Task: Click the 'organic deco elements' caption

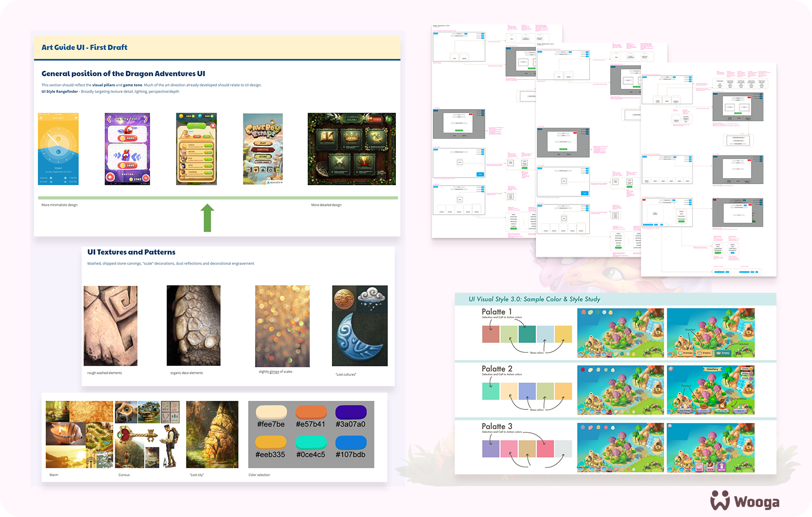Action: (x=187, y=373)
